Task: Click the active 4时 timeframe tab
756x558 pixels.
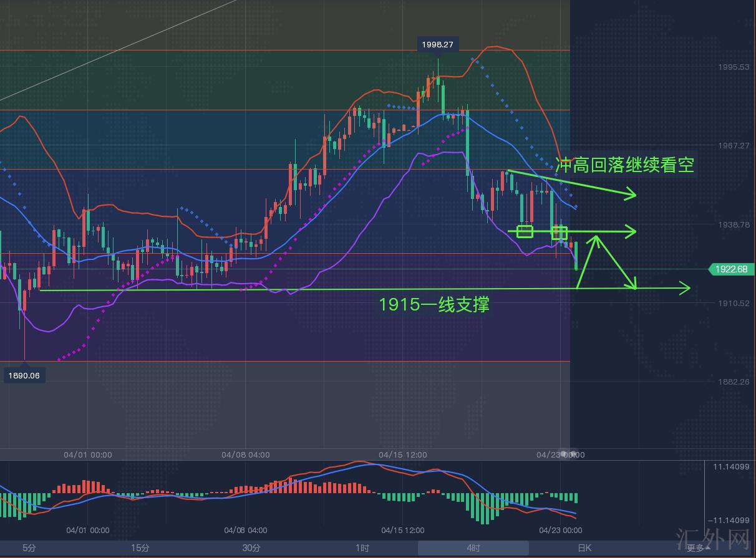Action: click(473, 548)
